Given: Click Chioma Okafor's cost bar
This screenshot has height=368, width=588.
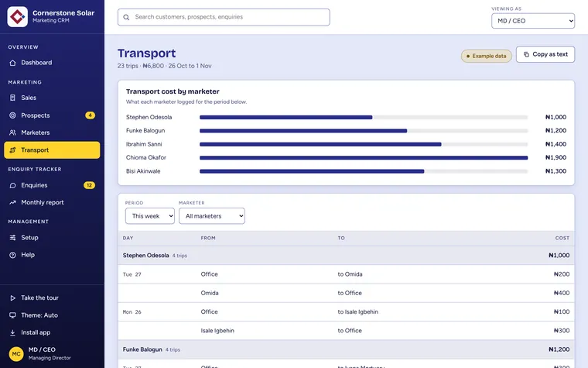Looking at the screenshot, I should click(364, 158).
